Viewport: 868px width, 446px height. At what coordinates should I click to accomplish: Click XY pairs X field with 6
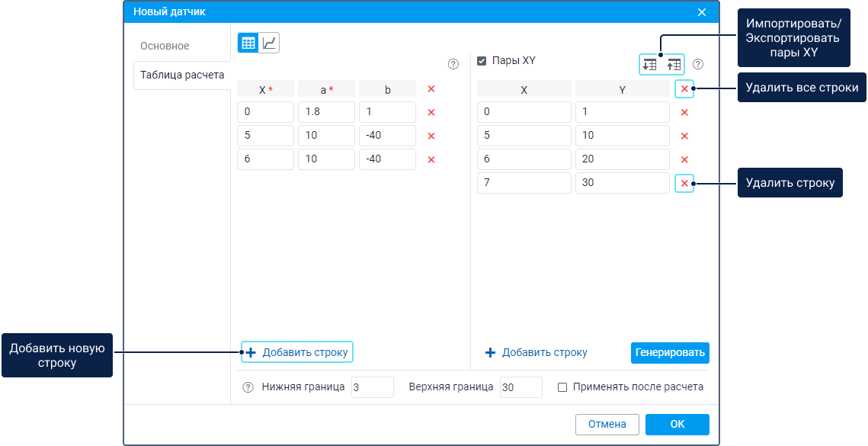524,159
